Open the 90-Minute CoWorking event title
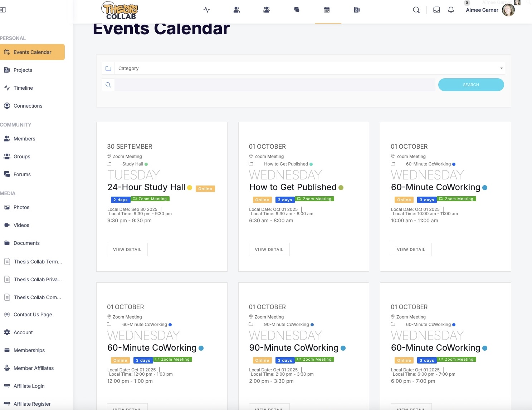This screenshot has width=532, height=410. tap(294, 348)
